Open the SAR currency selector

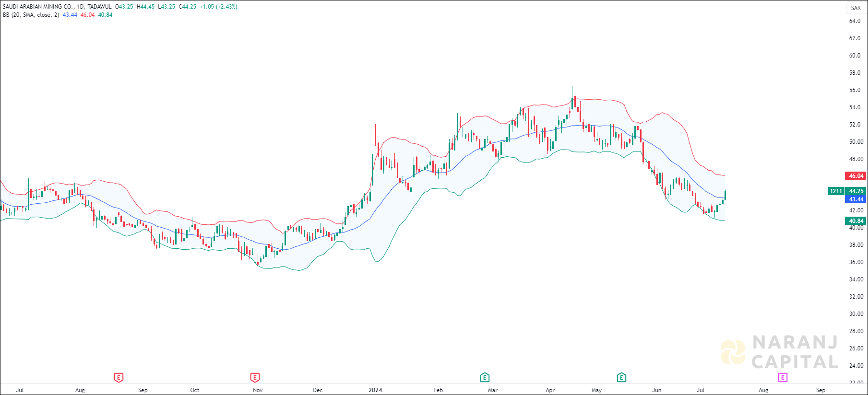(x=856, y=8)
